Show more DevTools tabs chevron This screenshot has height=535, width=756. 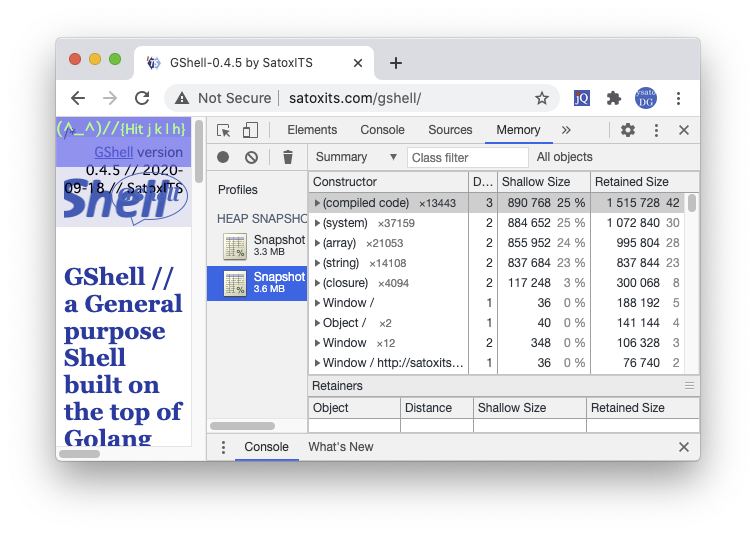coord(566,130)
